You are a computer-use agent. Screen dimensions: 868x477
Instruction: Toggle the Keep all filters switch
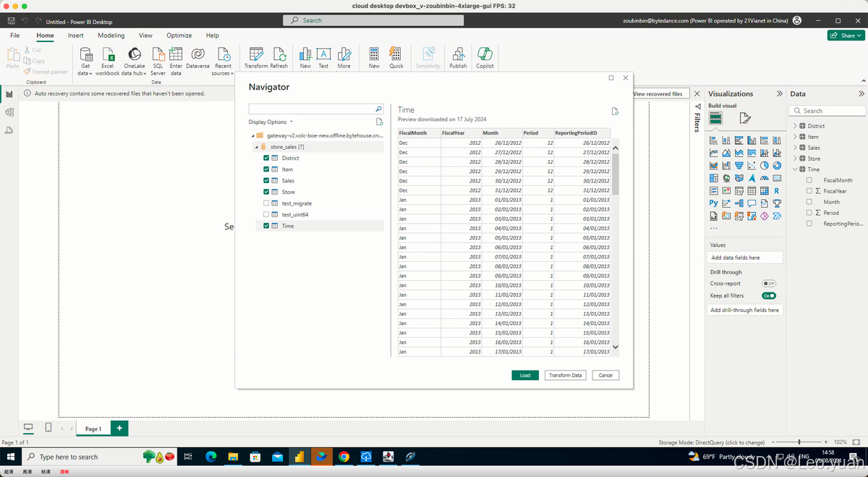[x=769, y=295]
